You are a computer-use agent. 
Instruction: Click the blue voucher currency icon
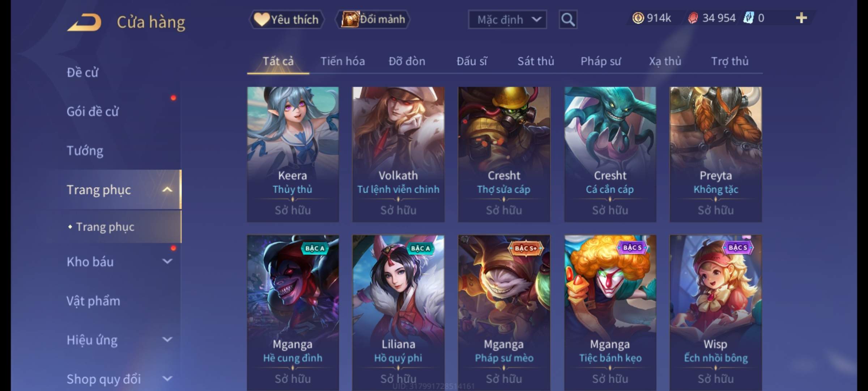click(x=748, y=18)
